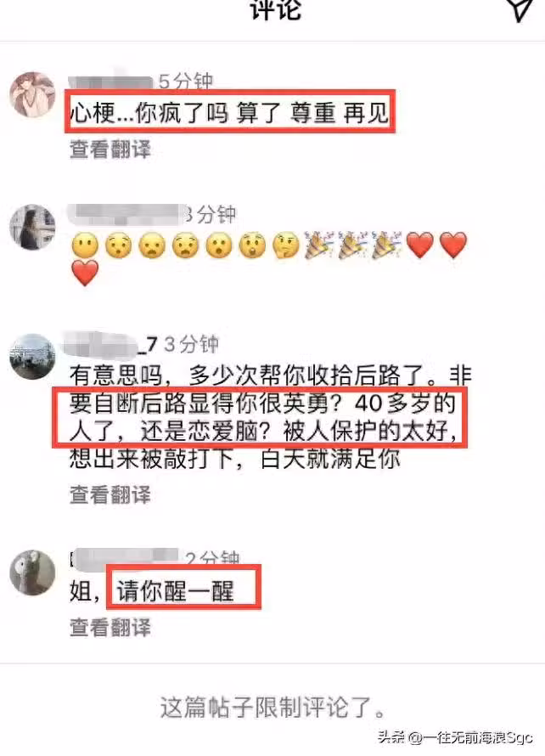Tap the blurred username of the second commenter

(x=127, y=214)
